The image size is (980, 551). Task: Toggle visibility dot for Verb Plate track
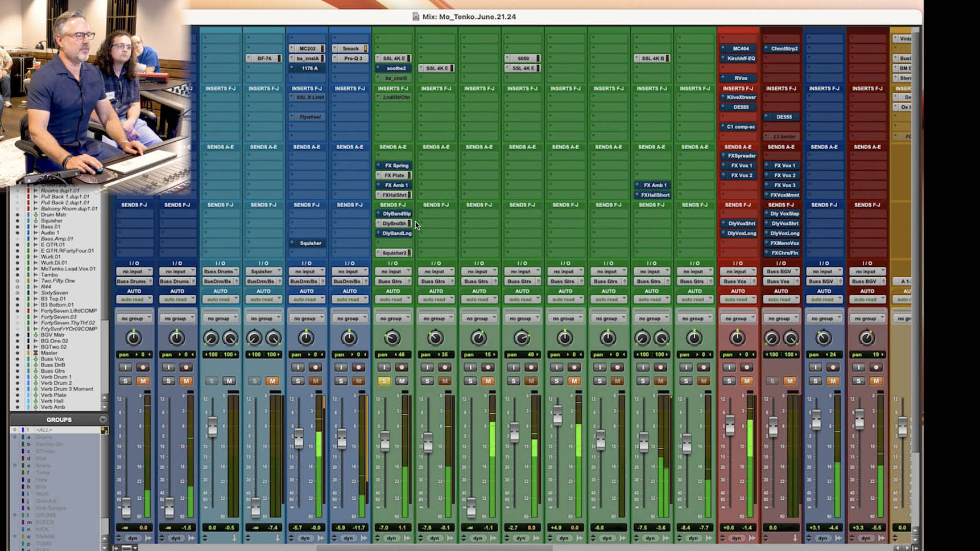pyautogui.click(x=17, y=395)
